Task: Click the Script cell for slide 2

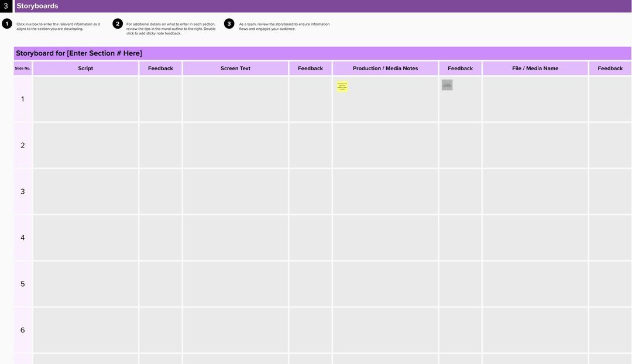Action: [x=85, y=143]
